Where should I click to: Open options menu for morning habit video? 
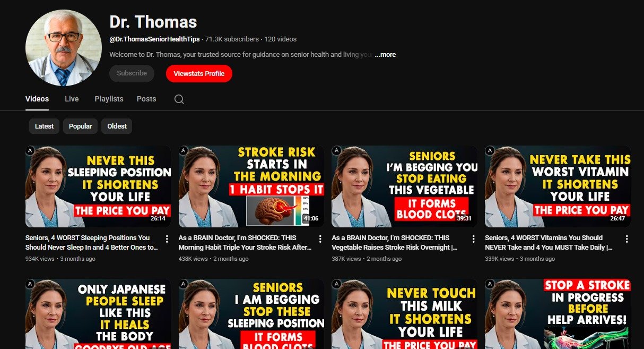click(x=320, y=239)
